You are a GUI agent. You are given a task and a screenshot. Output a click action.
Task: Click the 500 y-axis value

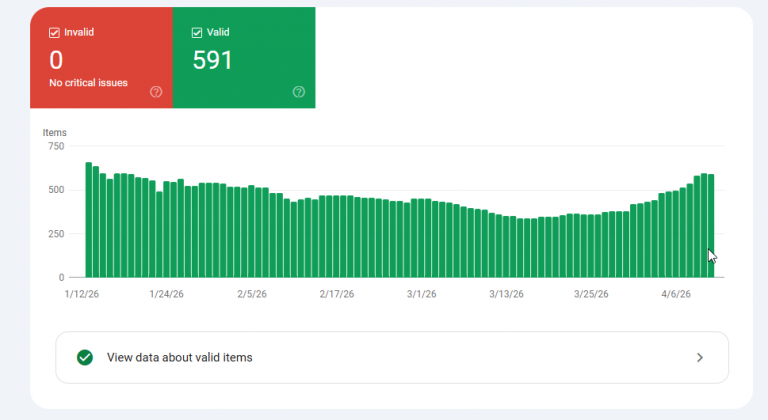(x=56, y=190)
